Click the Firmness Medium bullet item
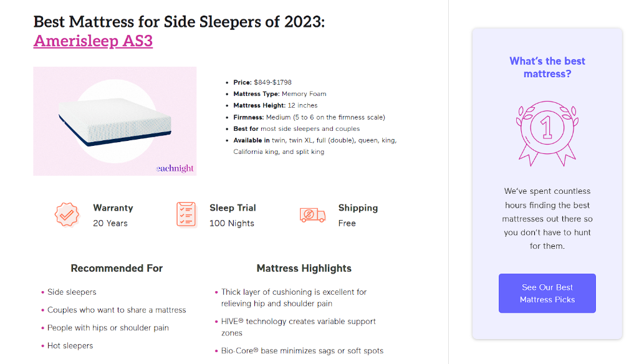 click(309, 117)
